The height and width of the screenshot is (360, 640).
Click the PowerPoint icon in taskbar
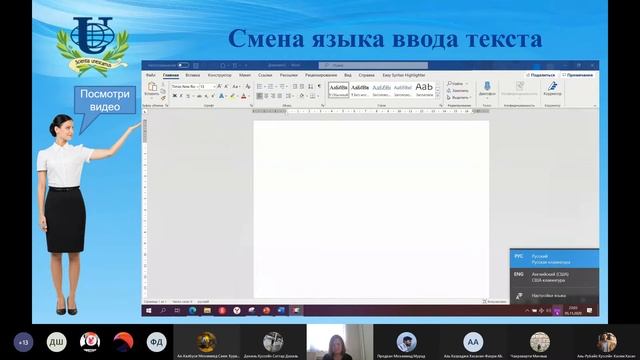(x=266, y=311)
